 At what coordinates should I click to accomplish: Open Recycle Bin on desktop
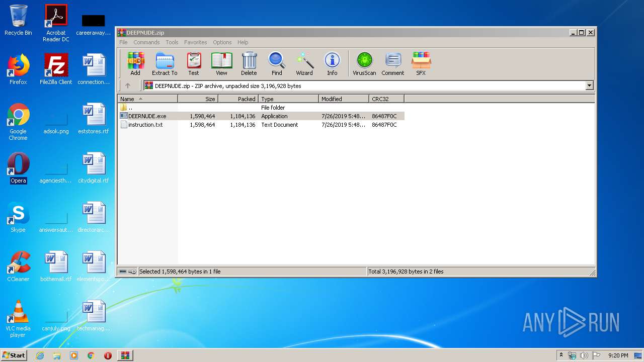[18, 20]
